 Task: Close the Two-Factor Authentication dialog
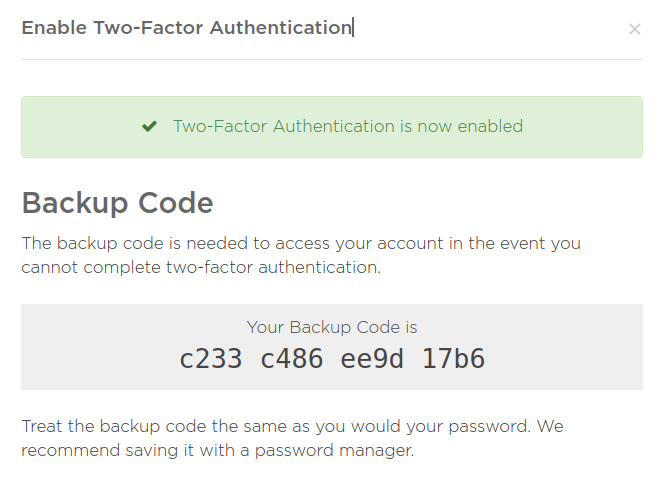(x=634, y=29)
